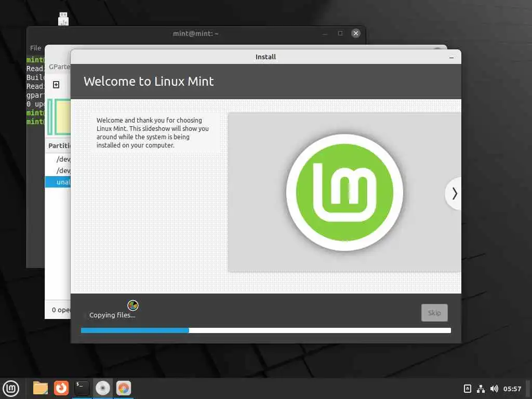532x399 pixels.
Task: Select the highlighted unallocated row in GParted
Action: pyautogui.click(x=58, y=182)
